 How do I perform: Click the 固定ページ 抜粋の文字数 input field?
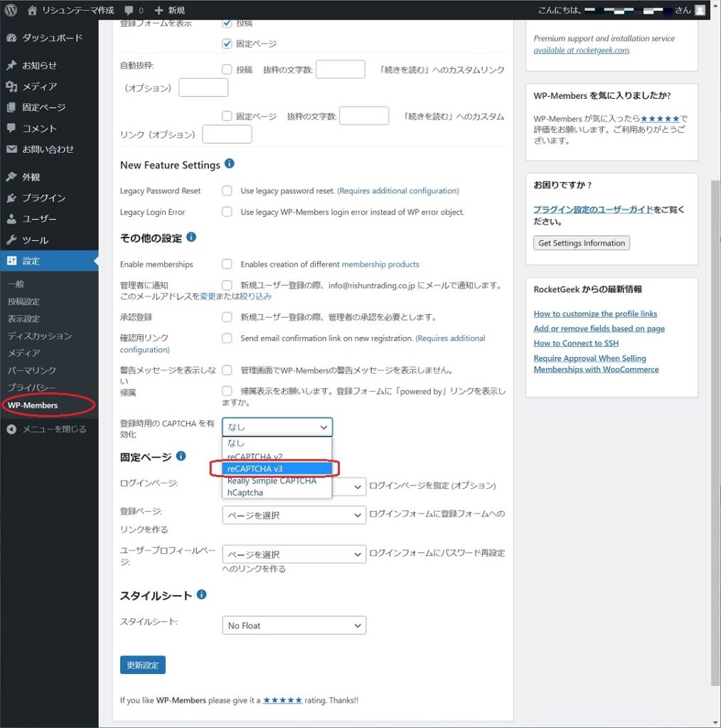point(364,116)
